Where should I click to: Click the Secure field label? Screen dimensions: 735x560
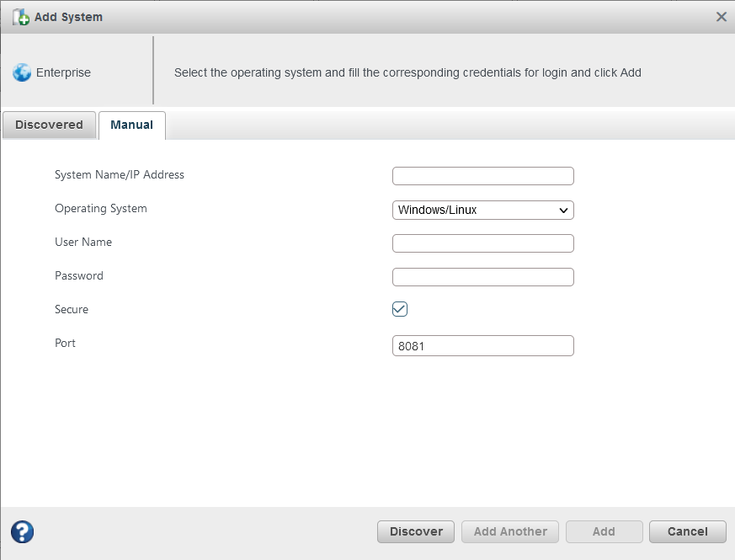[x=72, y=310]
